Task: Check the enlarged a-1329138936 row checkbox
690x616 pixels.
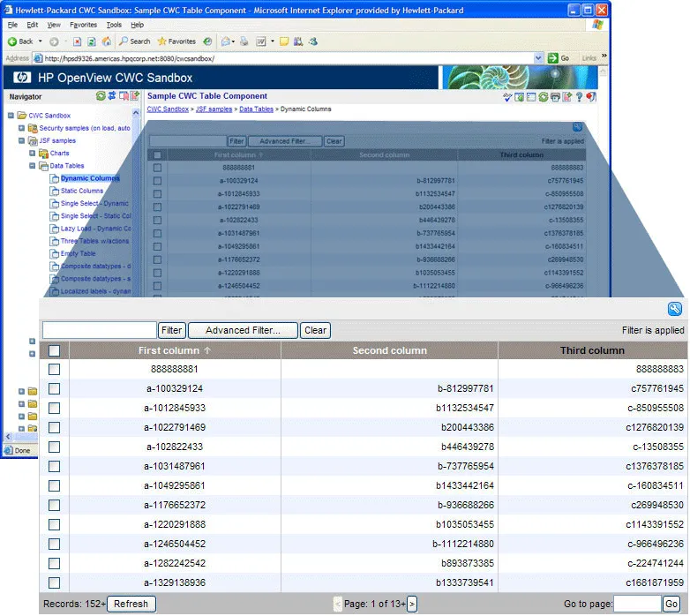Action: 54,583
